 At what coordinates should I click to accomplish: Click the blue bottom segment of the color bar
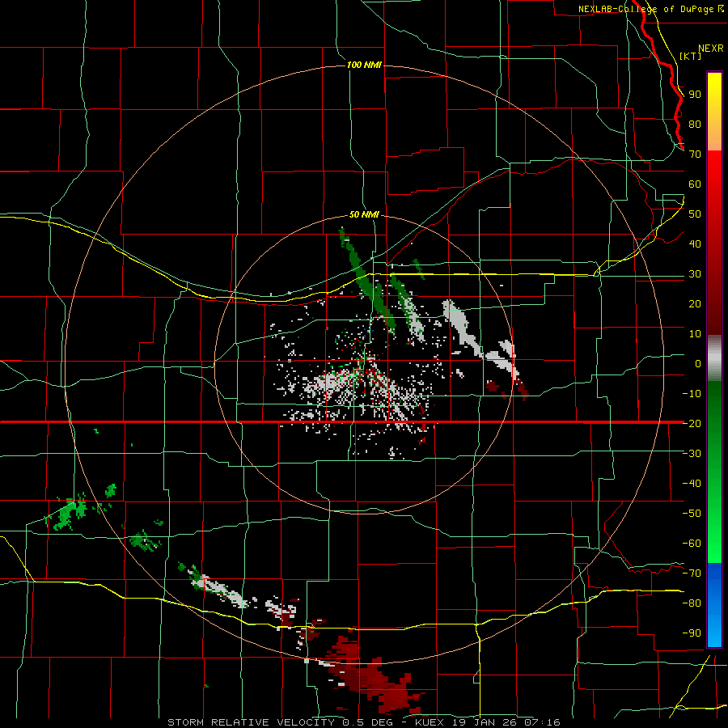click(714, 604)
